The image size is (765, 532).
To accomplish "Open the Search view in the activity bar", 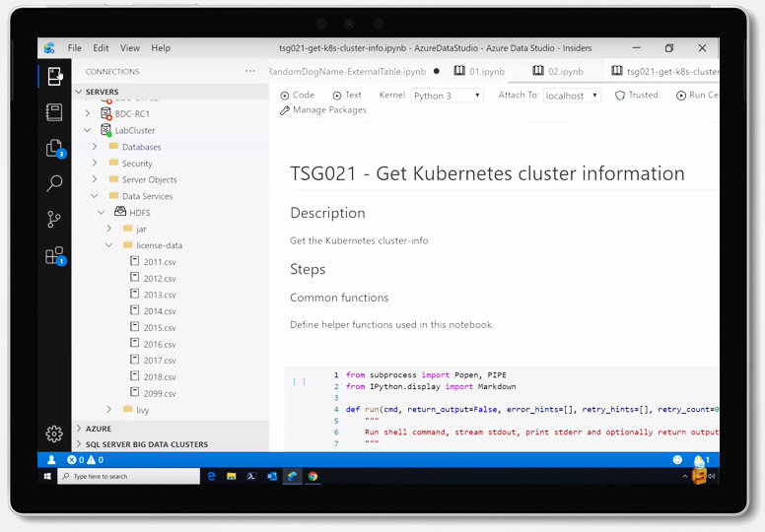I will [54, 183].
